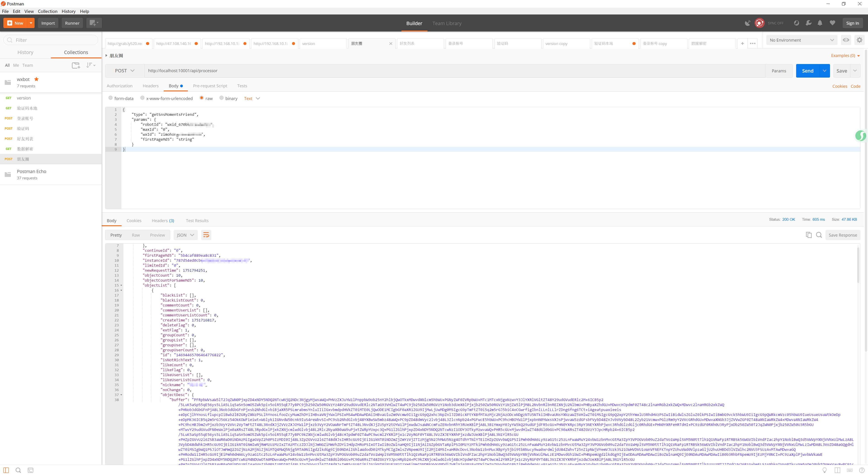Click the Send button

(807, 71)
